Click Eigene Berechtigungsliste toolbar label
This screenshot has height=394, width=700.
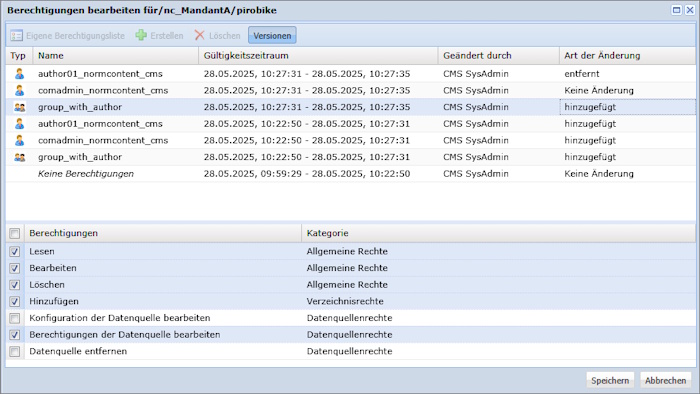[75, 36]
